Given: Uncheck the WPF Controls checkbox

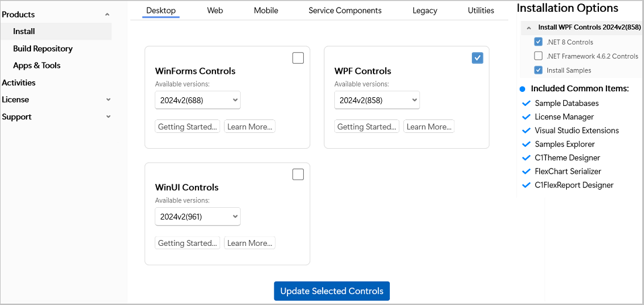Looking at the screenshot, I should click(478, 58).
